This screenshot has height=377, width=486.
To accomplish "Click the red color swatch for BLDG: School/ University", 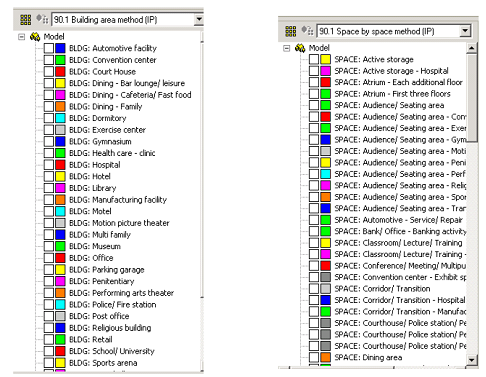I will coord(60,351).
